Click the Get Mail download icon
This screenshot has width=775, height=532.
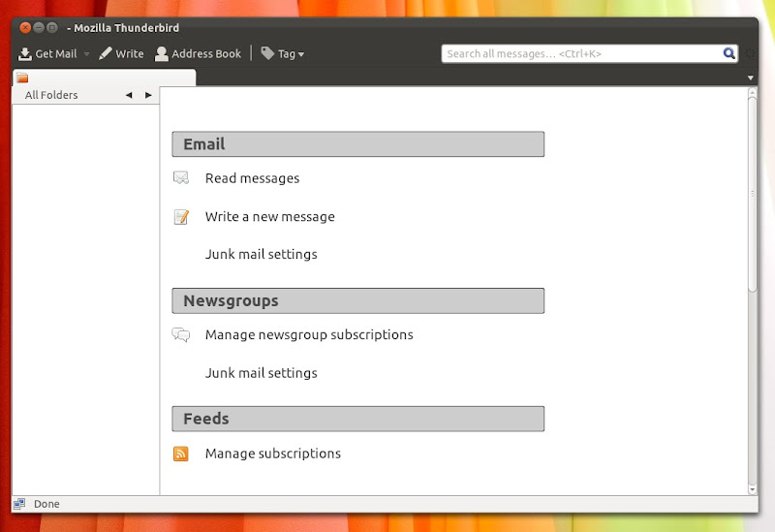[x=25, y=54]
